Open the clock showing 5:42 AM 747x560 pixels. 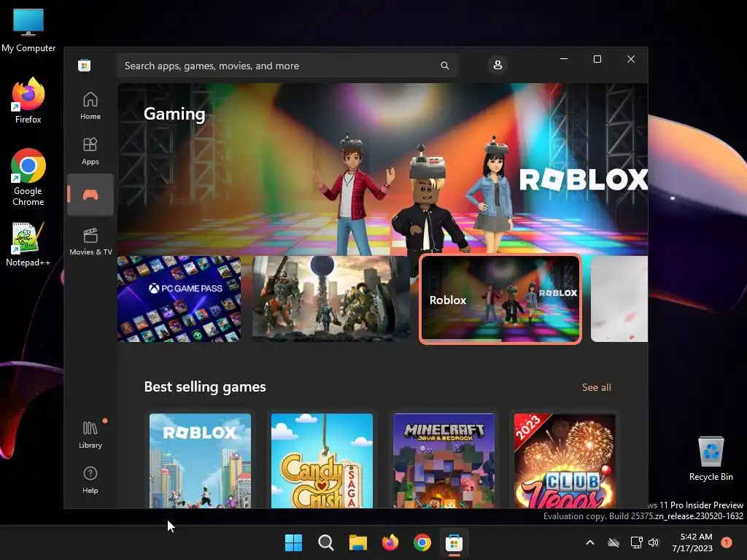coord(692,542)
